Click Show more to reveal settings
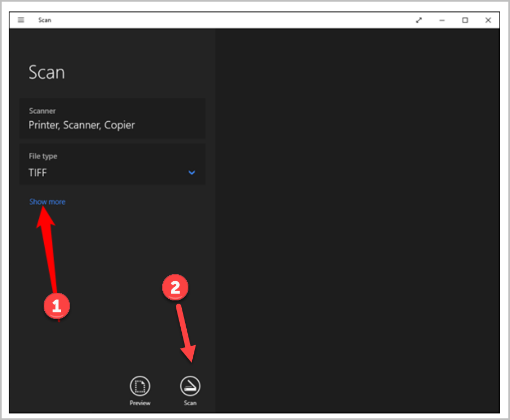 pos(47,202)
